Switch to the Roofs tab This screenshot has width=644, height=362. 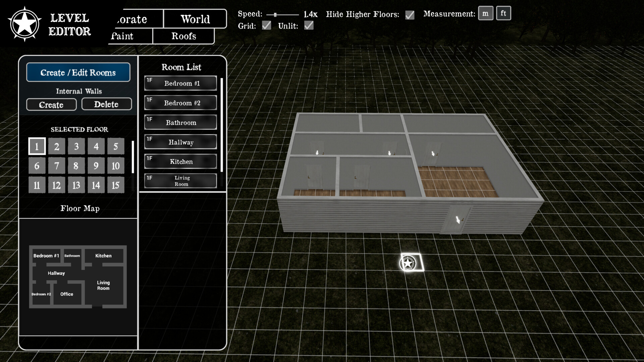point(183,36)
